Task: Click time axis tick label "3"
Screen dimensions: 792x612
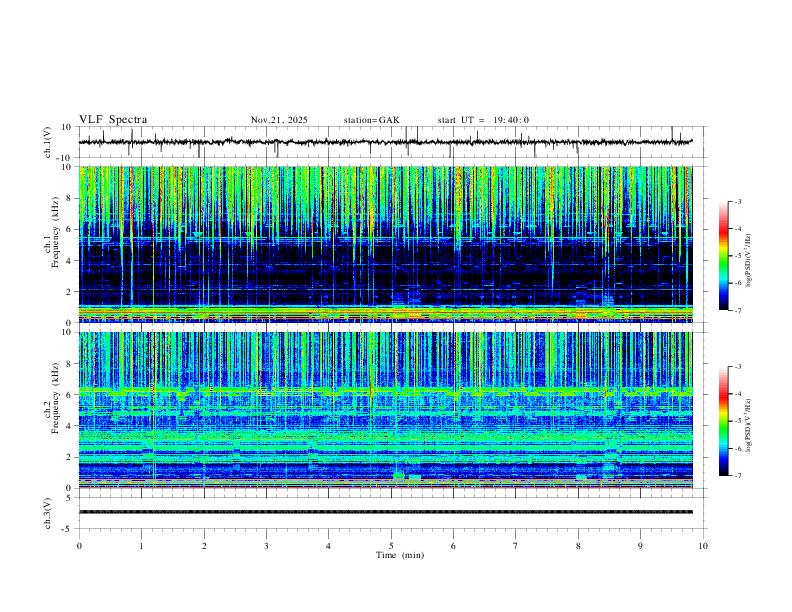Action: pyautogui.click(x=266, y=546)
